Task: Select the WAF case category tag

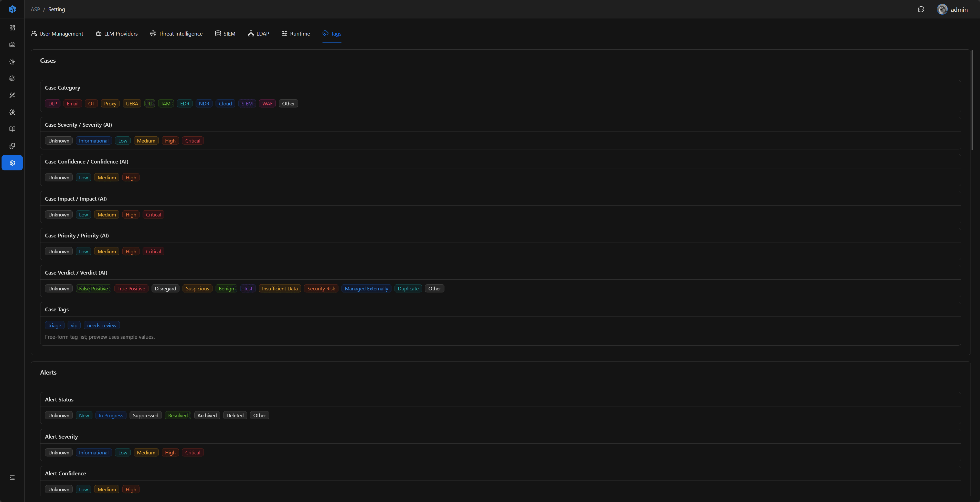Action: [268, 103]
